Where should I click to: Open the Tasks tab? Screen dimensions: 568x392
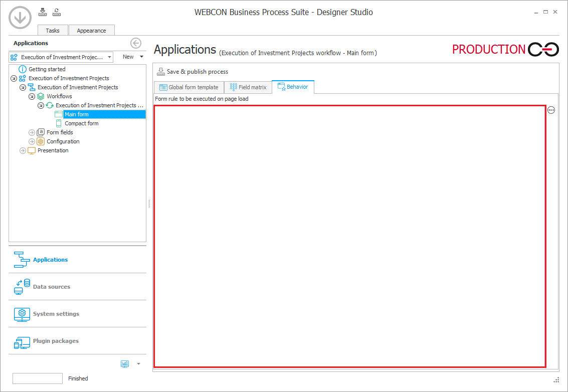[53, 31]
